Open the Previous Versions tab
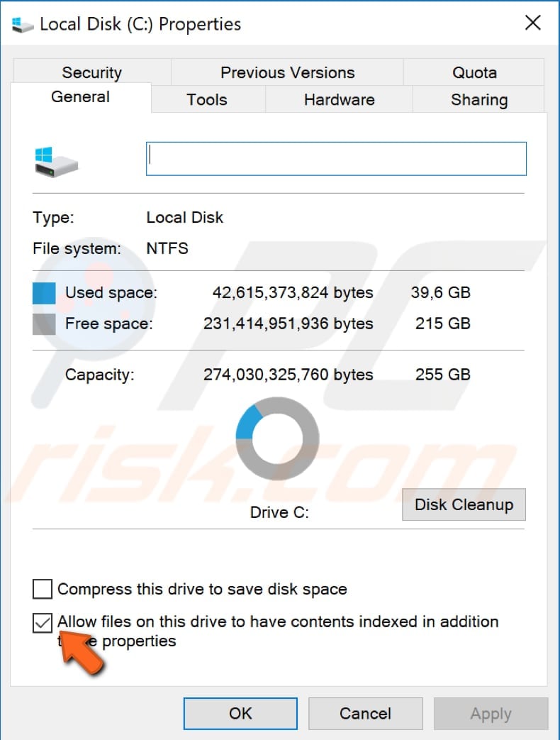This screenshot has width=560, height=740. (287, 72)
